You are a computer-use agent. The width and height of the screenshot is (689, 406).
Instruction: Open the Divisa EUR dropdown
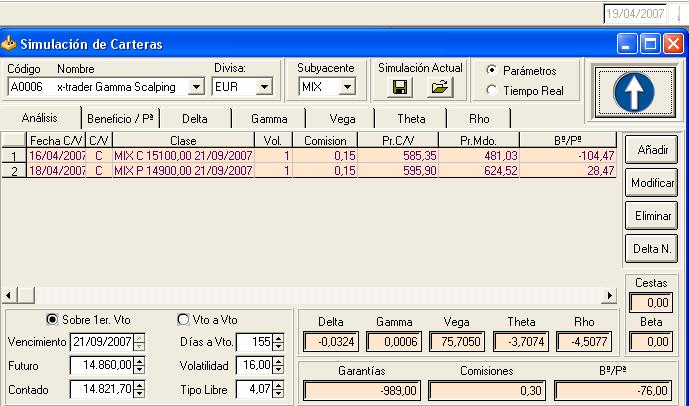[x=264, y=87]
